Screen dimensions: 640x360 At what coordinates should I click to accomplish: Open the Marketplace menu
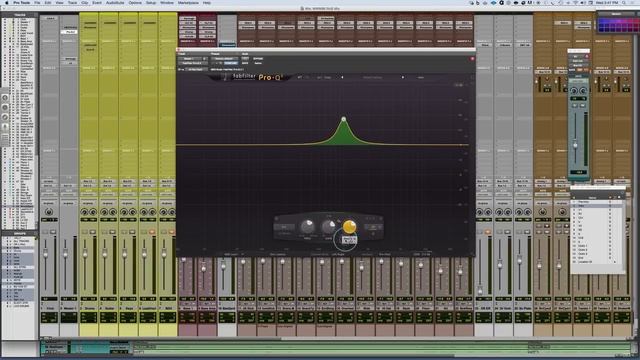click(188, 3)
